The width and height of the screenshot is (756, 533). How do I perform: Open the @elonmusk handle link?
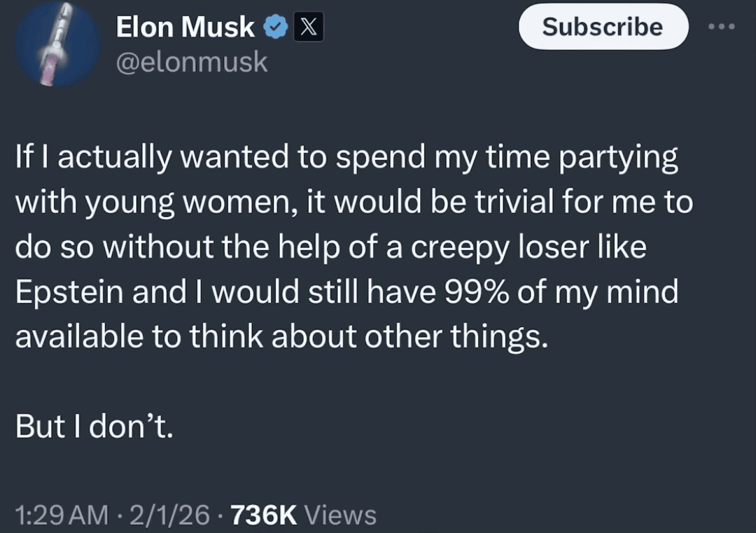pyautogui.click(x=192, y=63)
